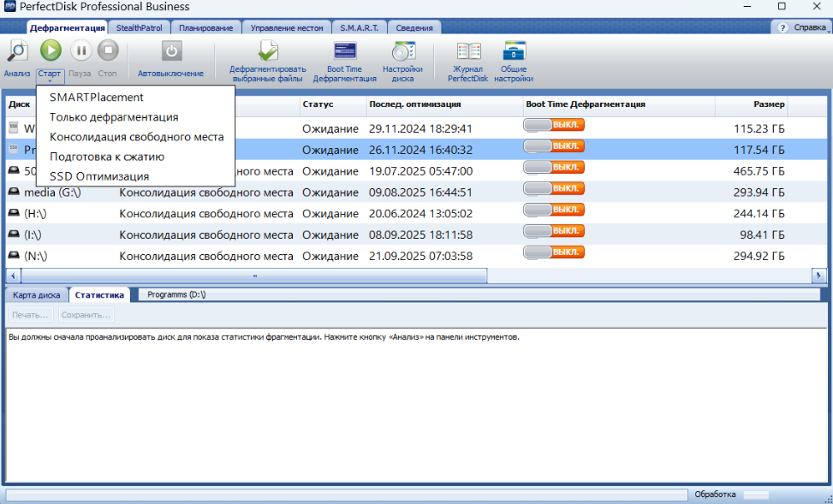Click the horizontal scrollbar in the disk list
Viewport: 833px width, 504px height.
(x=254, y=276)
